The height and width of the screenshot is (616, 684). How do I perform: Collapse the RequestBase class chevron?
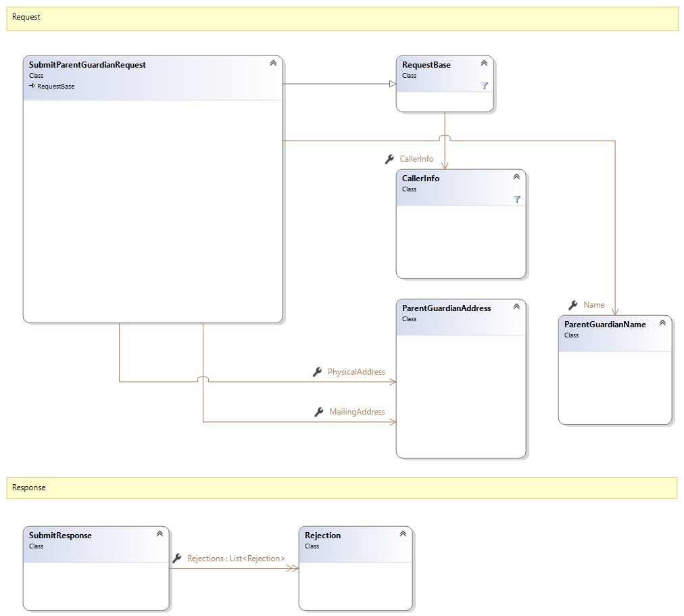[x=484, y=63]
